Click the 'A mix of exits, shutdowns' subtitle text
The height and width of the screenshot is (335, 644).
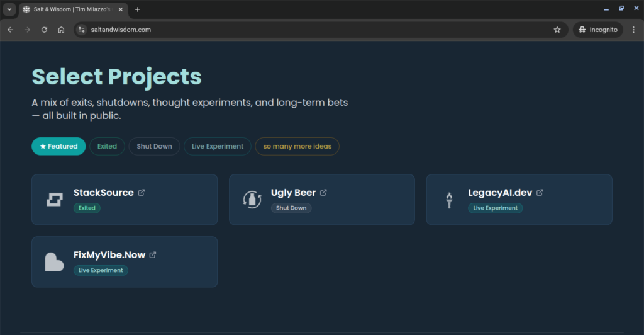click(x=190, y=109)
